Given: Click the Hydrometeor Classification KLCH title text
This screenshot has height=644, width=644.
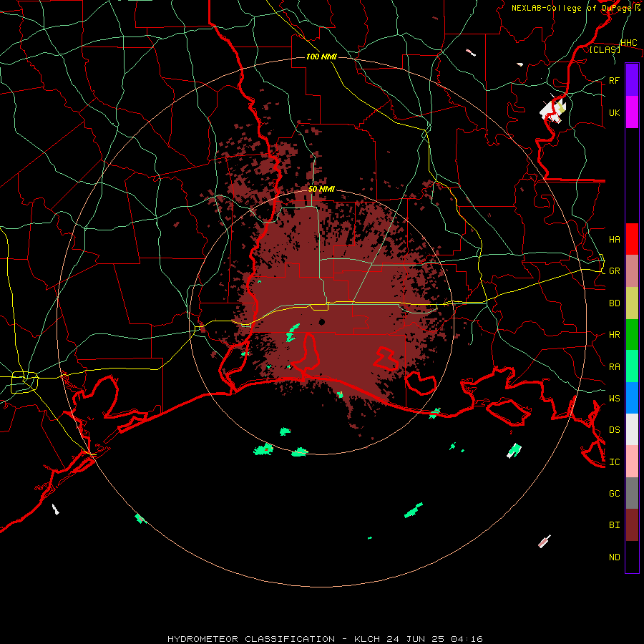Looking at the screenshot, I should click(325, 639).
